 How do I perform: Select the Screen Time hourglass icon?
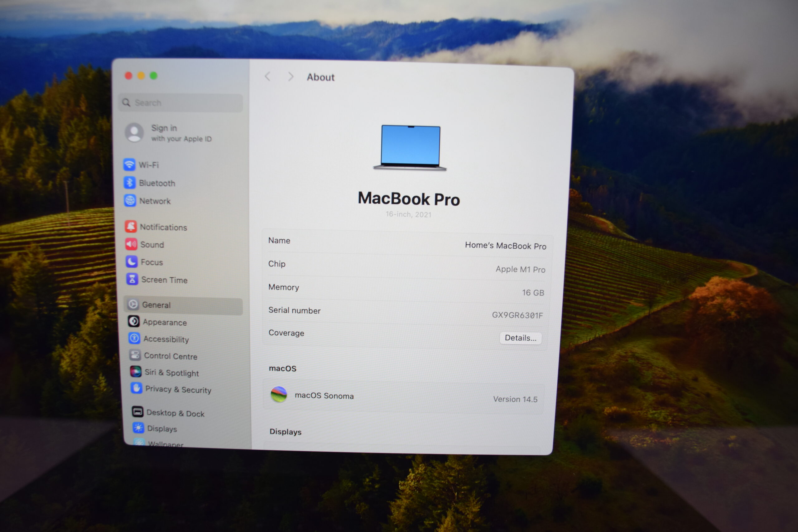[132, 279]
